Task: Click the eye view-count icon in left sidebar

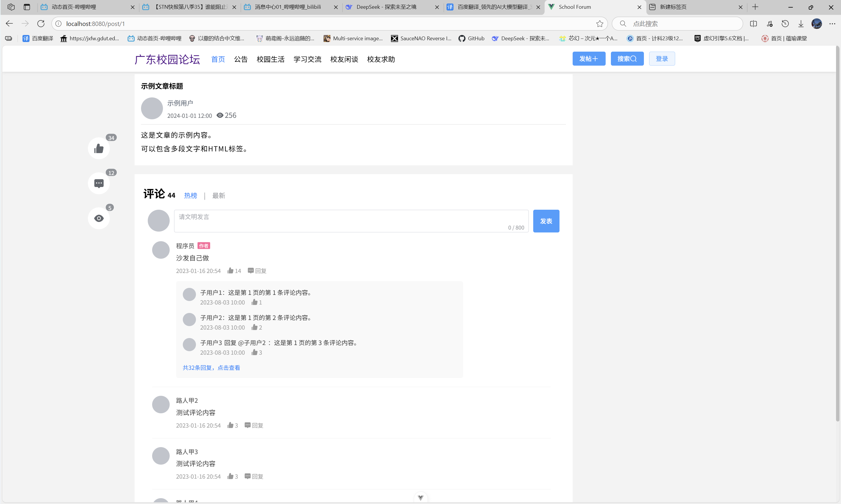Action: coord(99,218)
